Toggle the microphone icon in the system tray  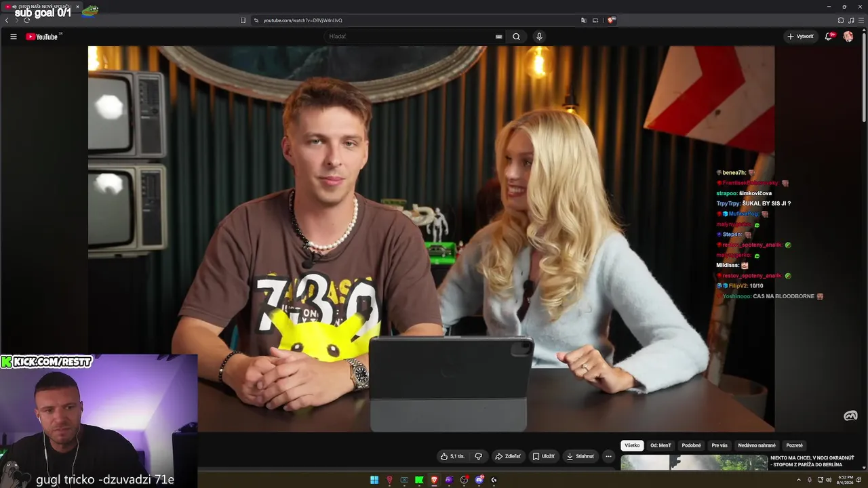click(809, 480)
